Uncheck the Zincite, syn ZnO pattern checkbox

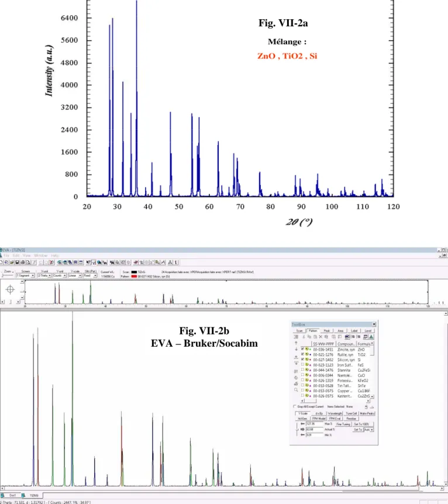(x=302, y=348)
